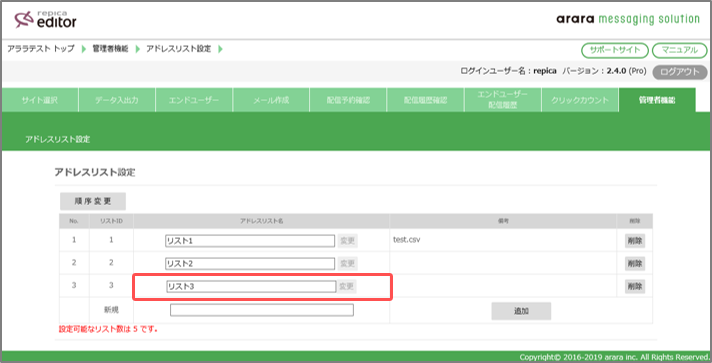Click the ログアウト button
The width and height of the screenshot is (712, 363).
click(680, 72)
